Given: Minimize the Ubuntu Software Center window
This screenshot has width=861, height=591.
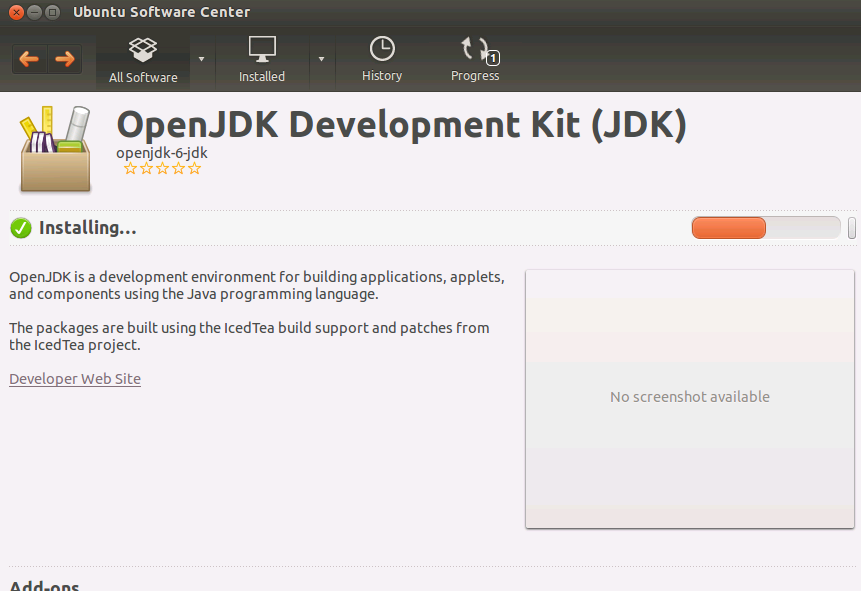Looking at the screenshot, I should 35,12.
